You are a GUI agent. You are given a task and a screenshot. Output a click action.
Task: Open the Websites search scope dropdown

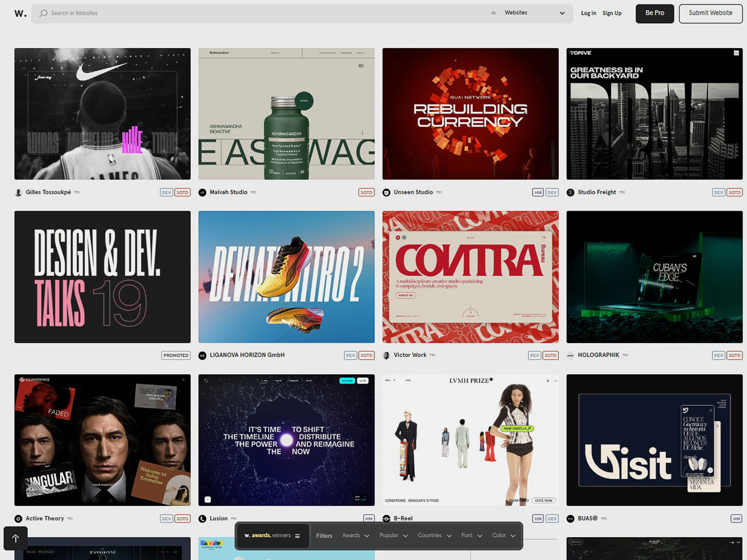[x=535, y=13]
